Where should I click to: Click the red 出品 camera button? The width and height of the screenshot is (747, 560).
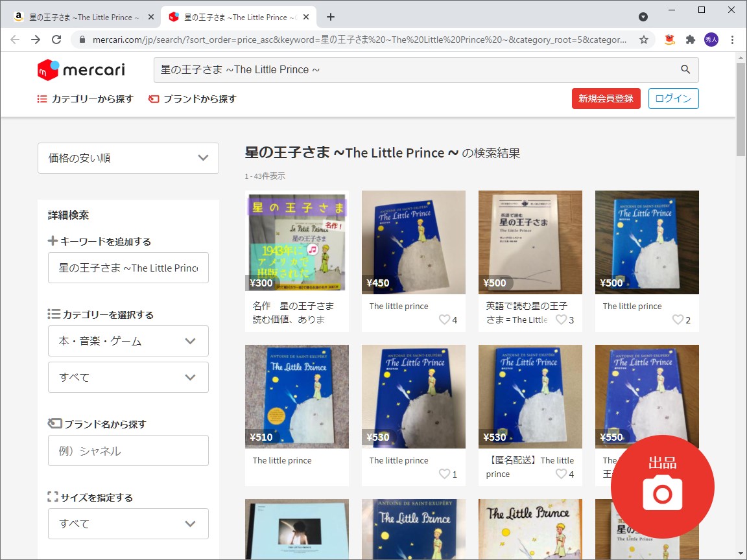click(663, 487)
